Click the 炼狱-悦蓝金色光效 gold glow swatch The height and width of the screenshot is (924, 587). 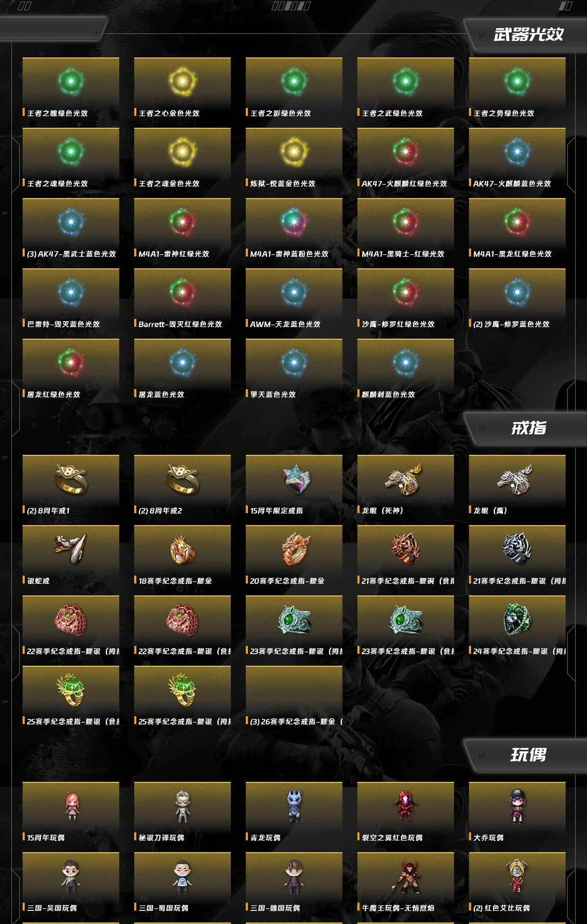point(294,152)
